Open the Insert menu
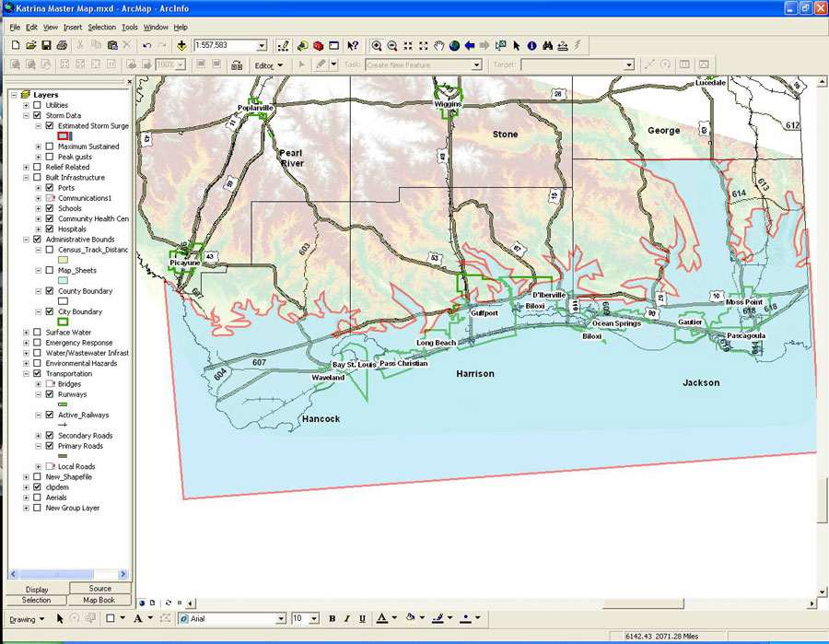Viewport: 829px width, 644px height. click(x=73, y=28)
